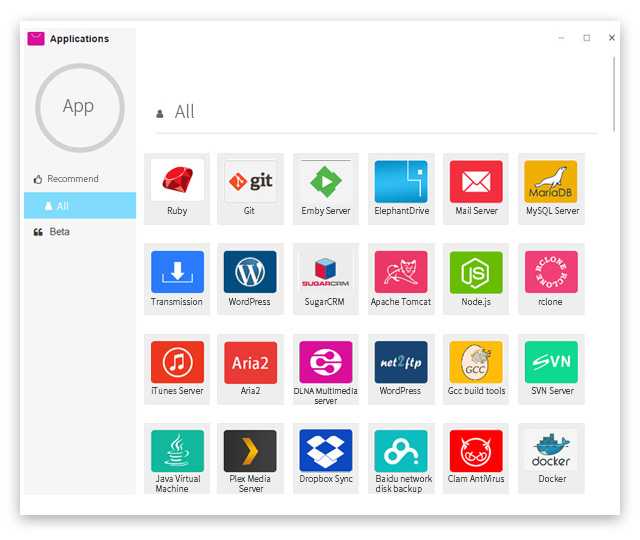Open Emby Server app tile
640x540 pixels.
coord(326,182)
